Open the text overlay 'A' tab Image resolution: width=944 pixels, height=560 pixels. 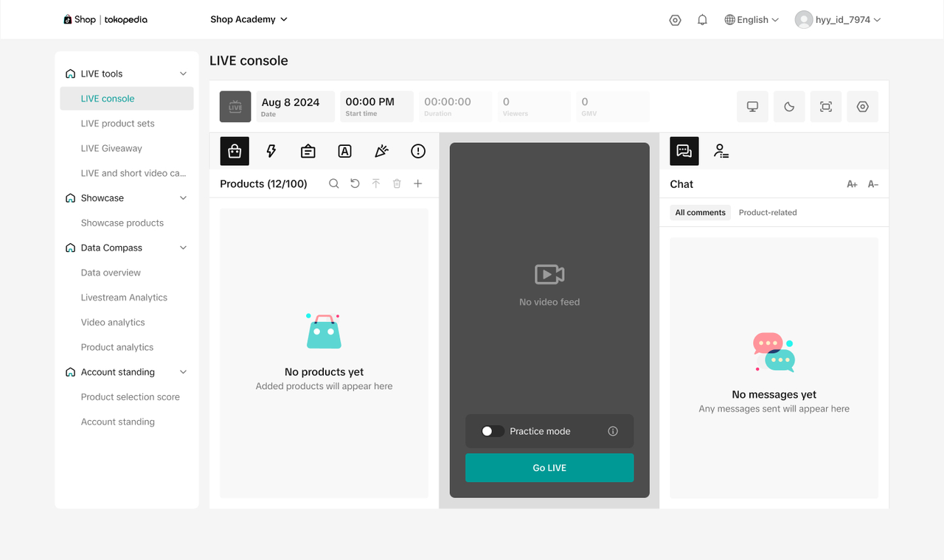click(x=344, y=151)
